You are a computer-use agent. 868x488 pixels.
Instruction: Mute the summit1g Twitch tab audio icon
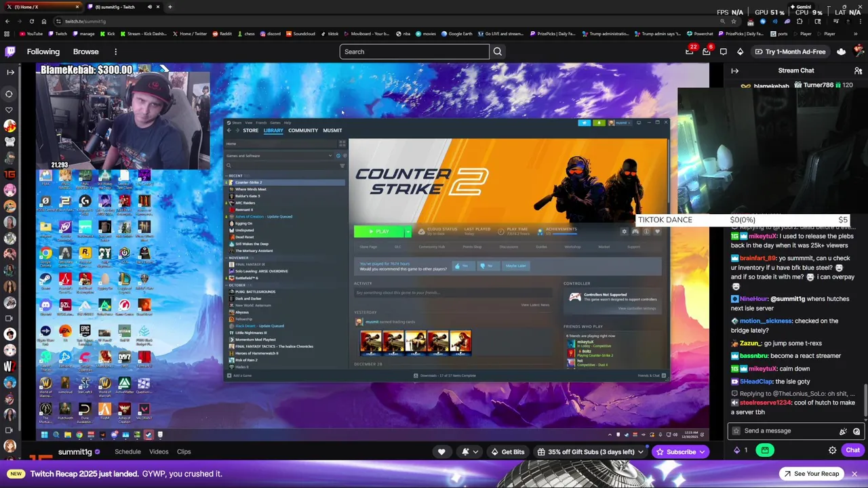coord(149,7)
